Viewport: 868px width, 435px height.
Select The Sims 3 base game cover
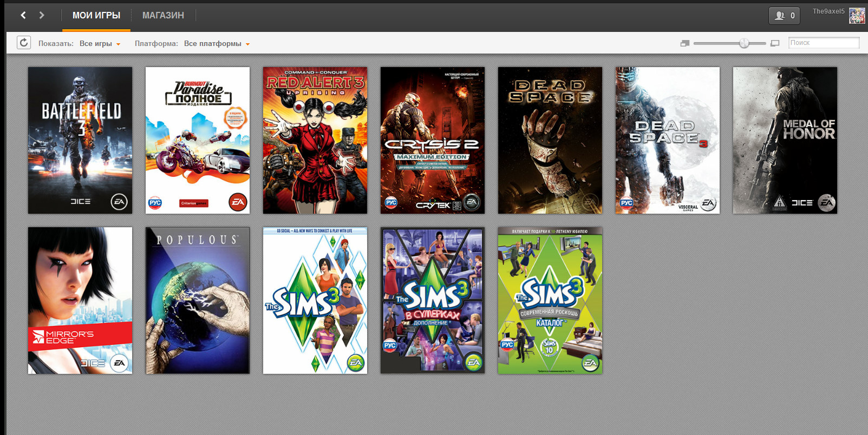315,300
